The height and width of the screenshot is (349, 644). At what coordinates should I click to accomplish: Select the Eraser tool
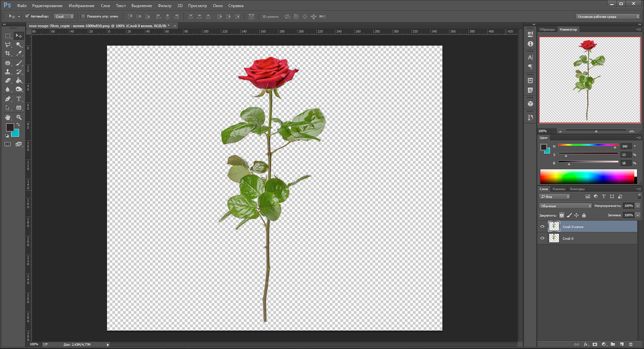(x=8, y=80)
